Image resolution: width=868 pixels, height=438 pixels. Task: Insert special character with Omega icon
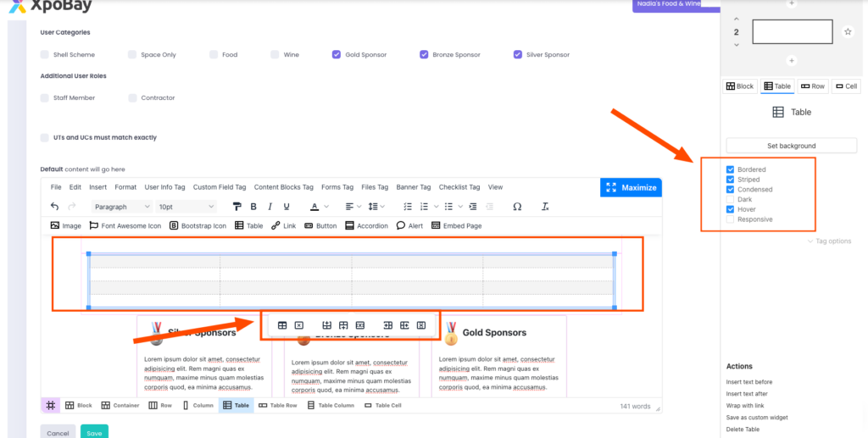(517, 207)
